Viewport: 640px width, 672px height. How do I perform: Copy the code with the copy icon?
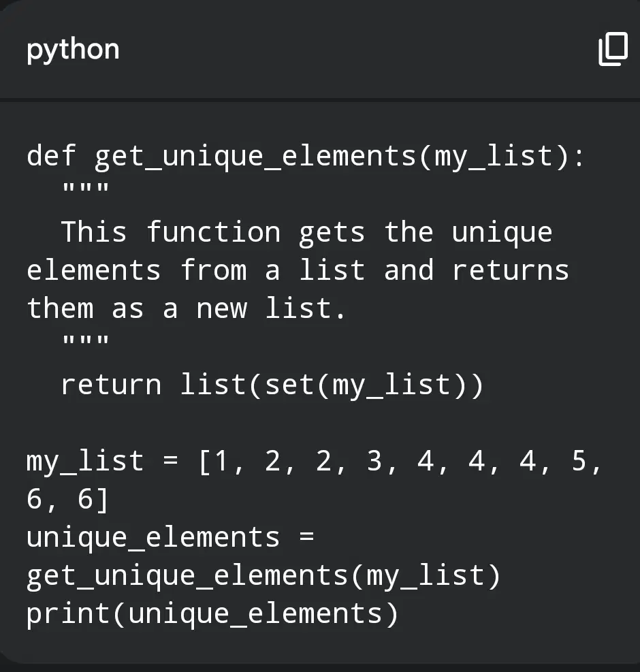[x=613, y=49]
